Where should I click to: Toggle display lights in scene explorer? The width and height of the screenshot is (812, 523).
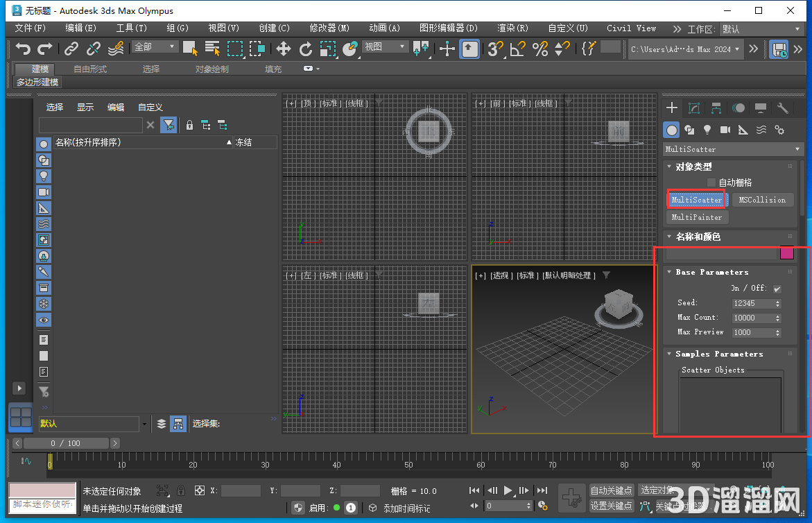pyautogui.click(x=44, y=176)
